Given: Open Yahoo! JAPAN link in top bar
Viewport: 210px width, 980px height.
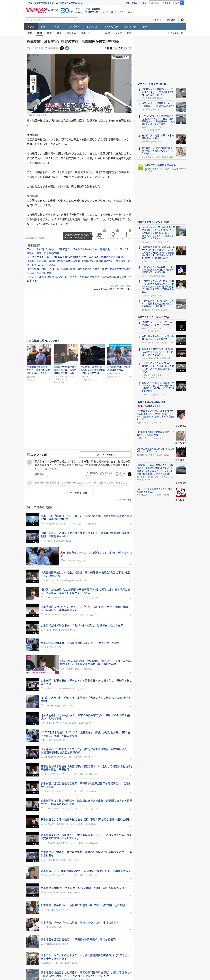Looking at the screenshot, I should tap(131, 3).
